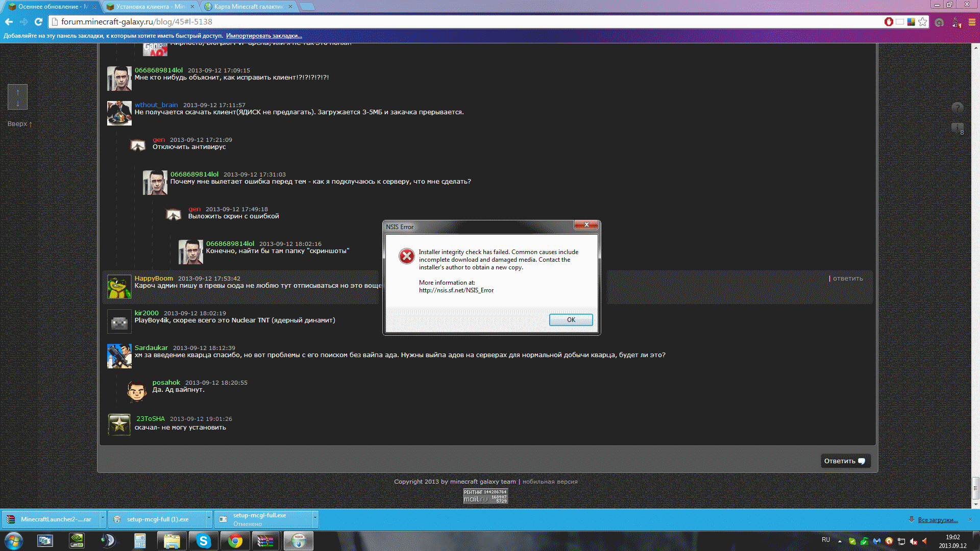This screenshot has height=551, width=980.
Task: Click the 'Ответить' reply button
Action: tap(845, 461)
